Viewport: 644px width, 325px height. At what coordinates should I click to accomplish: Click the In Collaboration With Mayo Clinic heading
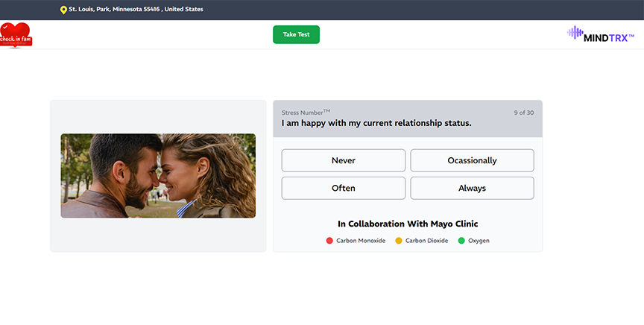pos(408,224)
